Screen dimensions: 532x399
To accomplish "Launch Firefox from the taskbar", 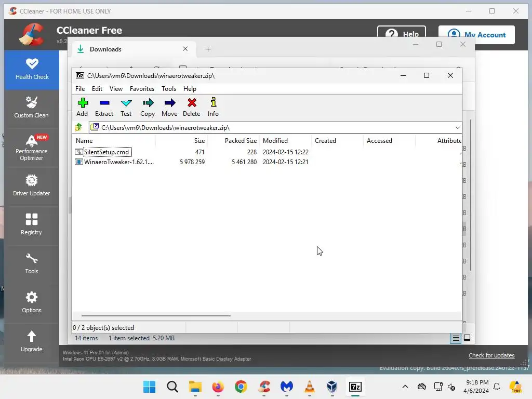I will coord(218,387).
